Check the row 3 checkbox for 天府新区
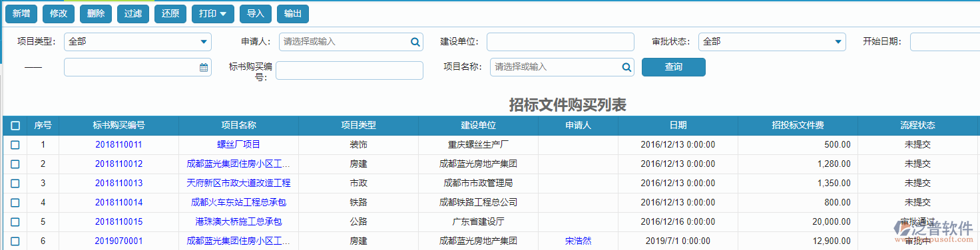This screenshot has height=250, width=980. [15, 183]
